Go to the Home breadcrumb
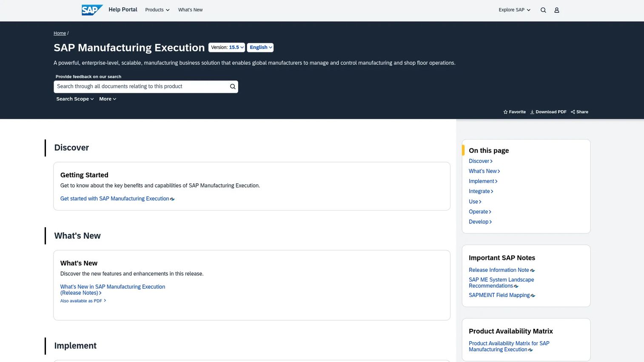Viewport: 644px width, 362px height. click(60, 33)
